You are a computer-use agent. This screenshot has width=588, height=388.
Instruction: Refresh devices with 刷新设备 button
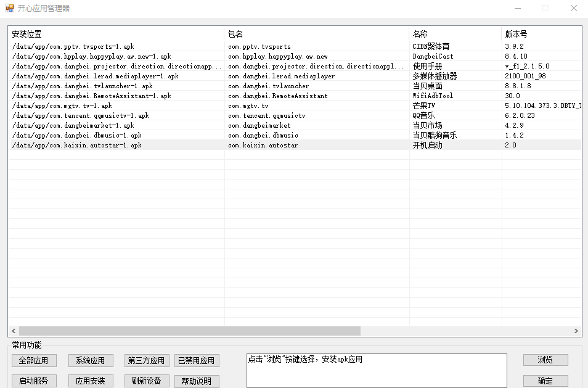[x=147, y=381]
